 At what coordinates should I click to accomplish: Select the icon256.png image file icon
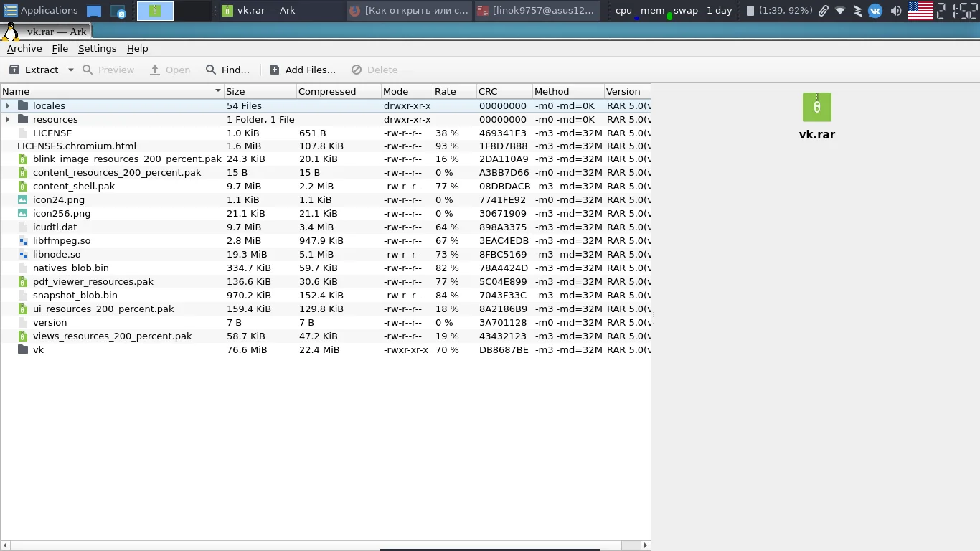[23, 214]
